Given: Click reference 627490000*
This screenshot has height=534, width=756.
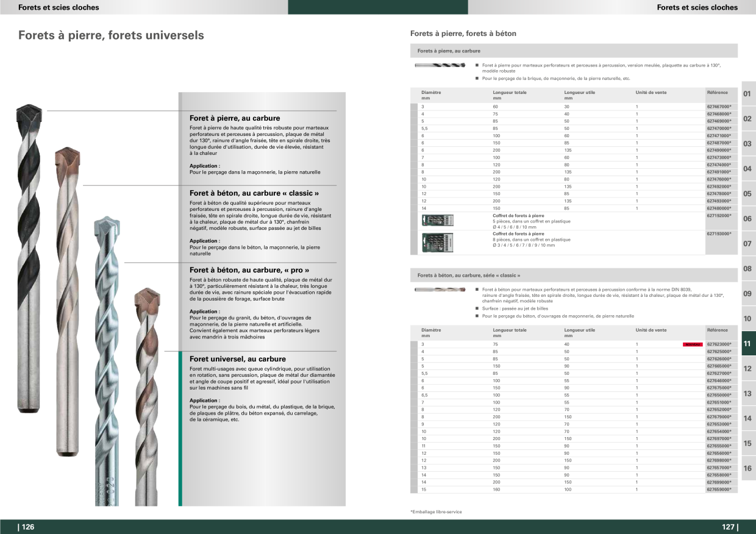Looking at the screenshot, I should [719, 151].
